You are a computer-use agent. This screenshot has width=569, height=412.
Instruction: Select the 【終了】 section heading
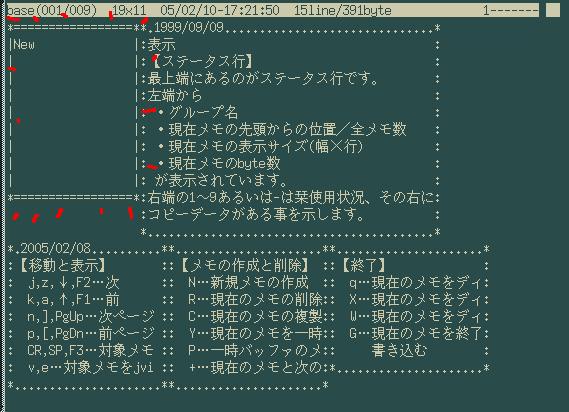[x=364, y=265]
